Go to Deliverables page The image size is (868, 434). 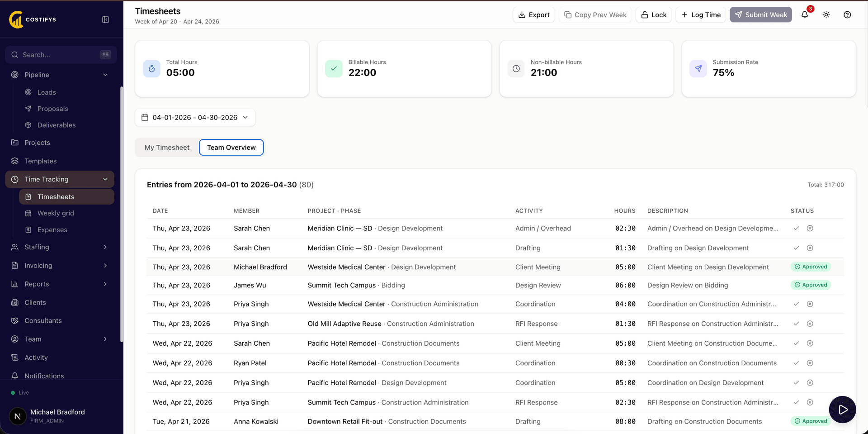tap(66, 125)
